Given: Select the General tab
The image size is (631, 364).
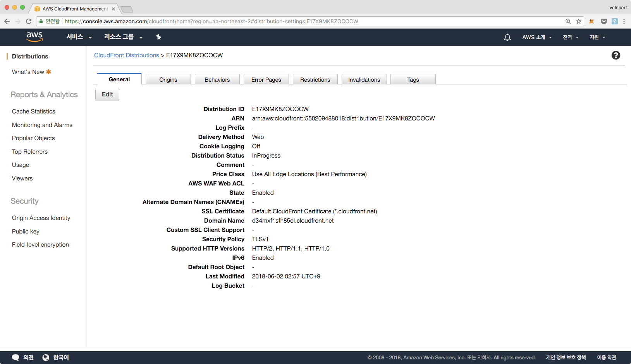Looking at the screenshot, I should pyautogui.click(x=119, y=79).
